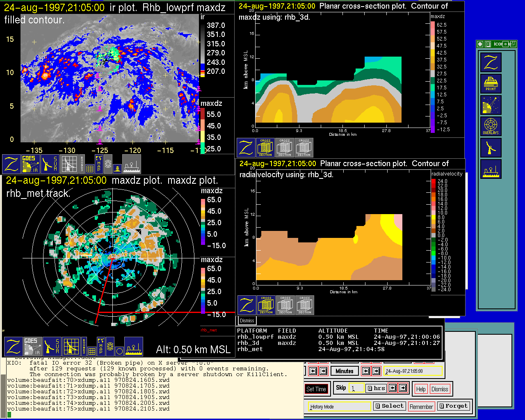The height and width of the screenshot is (420, 525).
Task: Select the active CROSS SECTION icon under the radialvelocity plot
Action: pyautogui.click(x=266, y=305)
